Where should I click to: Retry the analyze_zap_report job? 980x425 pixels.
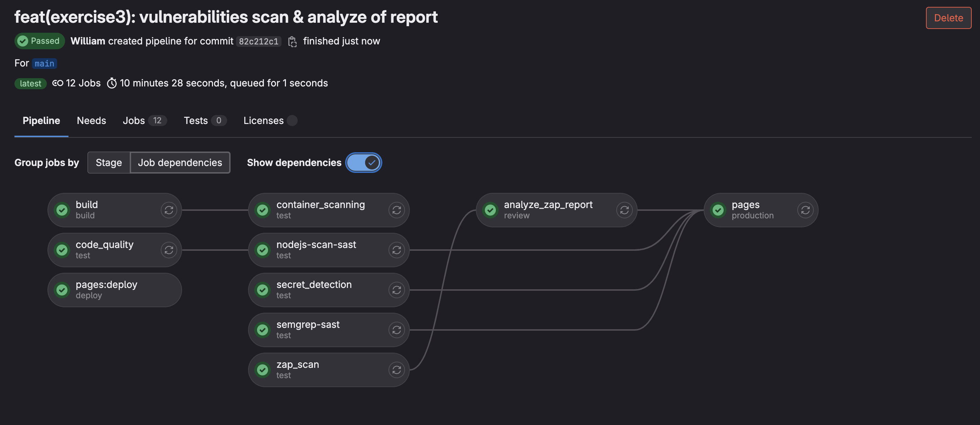624,210
